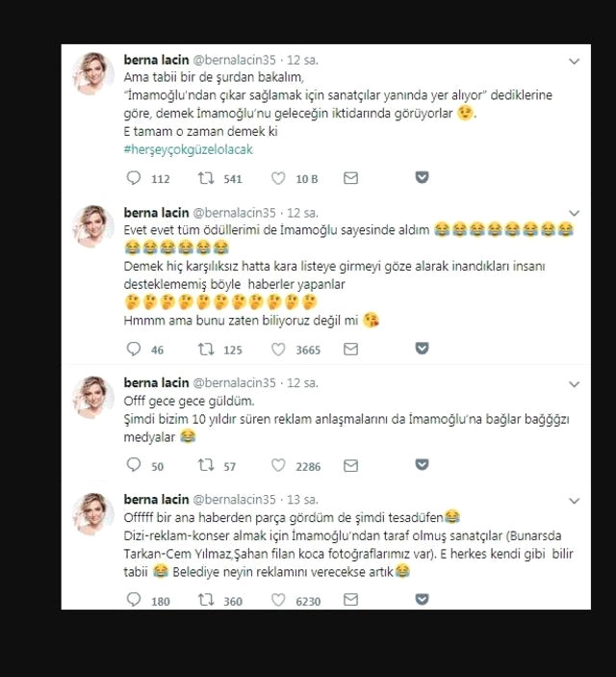The height and width of the screenshot is (677, 616).
Task: Click berna lacin's name on the 2286-likes tweet
Action: (x=157, y=383)
